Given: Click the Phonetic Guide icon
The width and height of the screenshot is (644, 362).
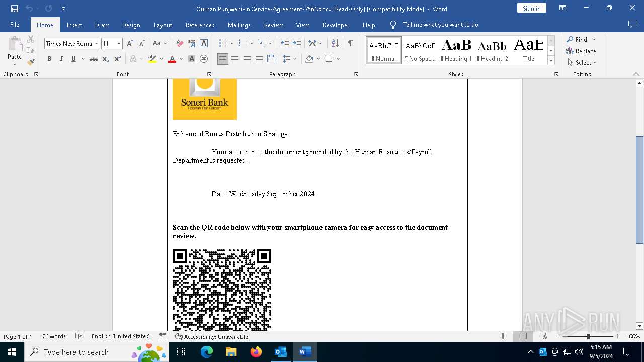Looking at the screenshot, I should coord(192,44).
